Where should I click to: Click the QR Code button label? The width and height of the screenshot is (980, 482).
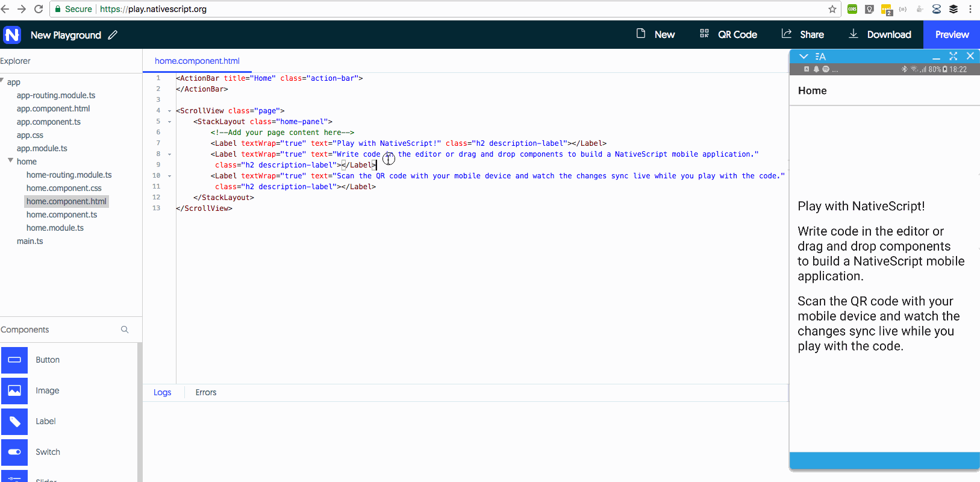pos(737,34)
